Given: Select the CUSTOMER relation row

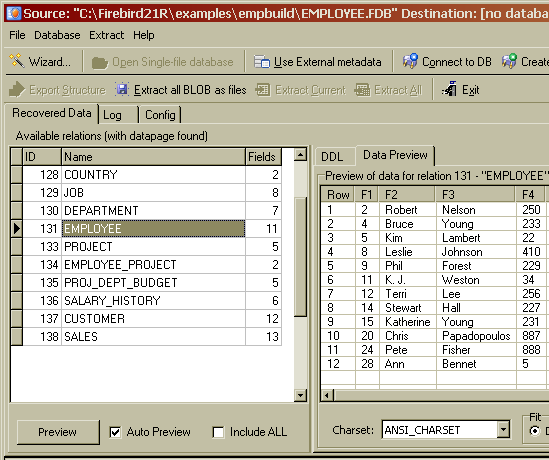Looking at the screenshot, I should pos(146,319).
